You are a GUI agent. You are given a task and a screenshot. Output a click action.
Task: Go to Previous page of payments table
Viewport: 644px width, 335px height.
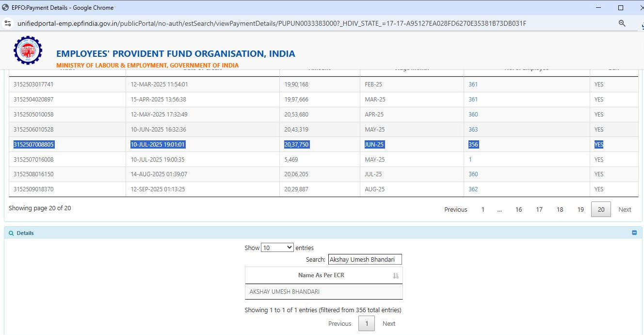(455, 210)
